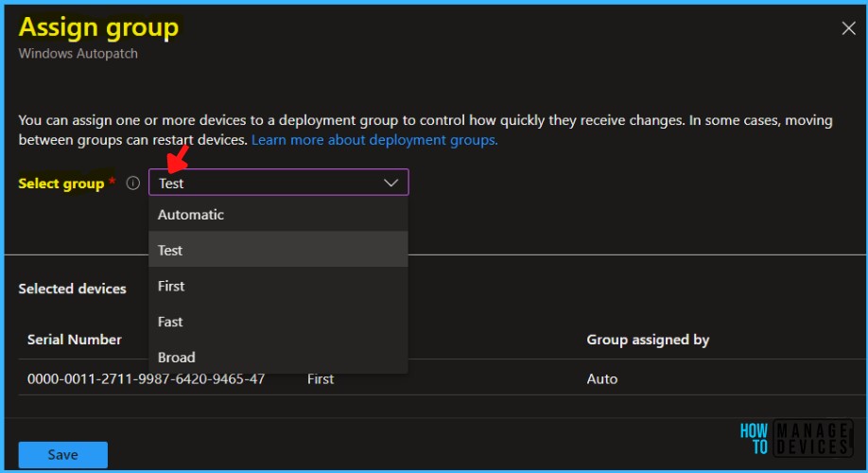The height and width of the screenshot is (473, 868).
Task: Close the Assign group panel
Action: point(848,28)
